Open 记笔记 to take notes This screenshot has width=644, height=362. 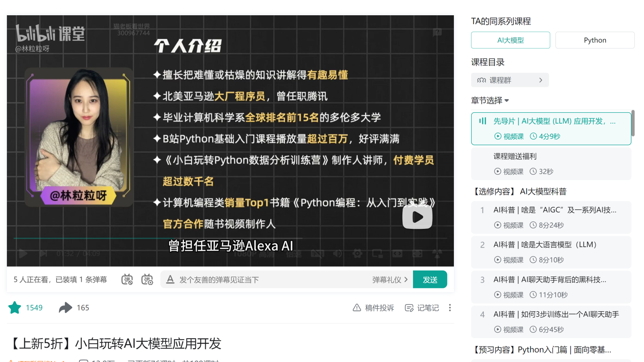(x=422, y=307)
